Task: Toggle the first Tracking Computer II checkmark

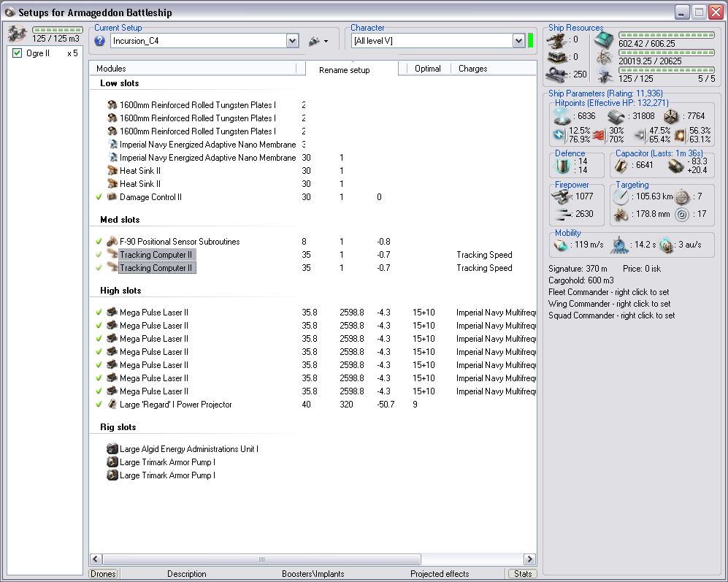Action: click(99, 255)
